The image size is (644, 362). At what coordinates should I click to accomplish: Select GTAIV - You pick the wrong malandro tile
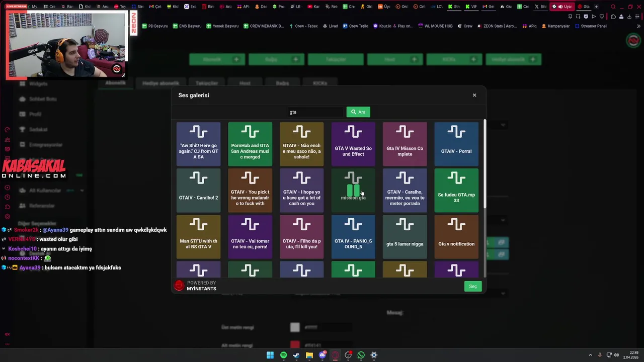point(250,191)
